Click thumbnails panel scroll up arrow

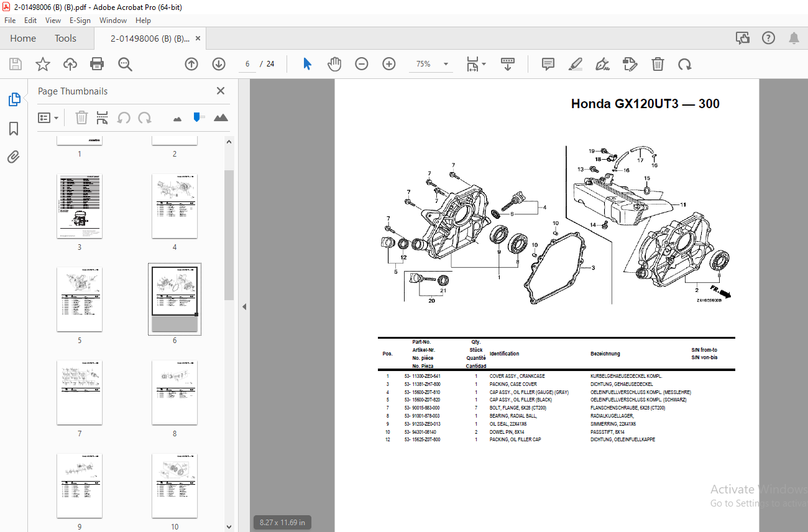pyautogui.click(x=229, y=142)
